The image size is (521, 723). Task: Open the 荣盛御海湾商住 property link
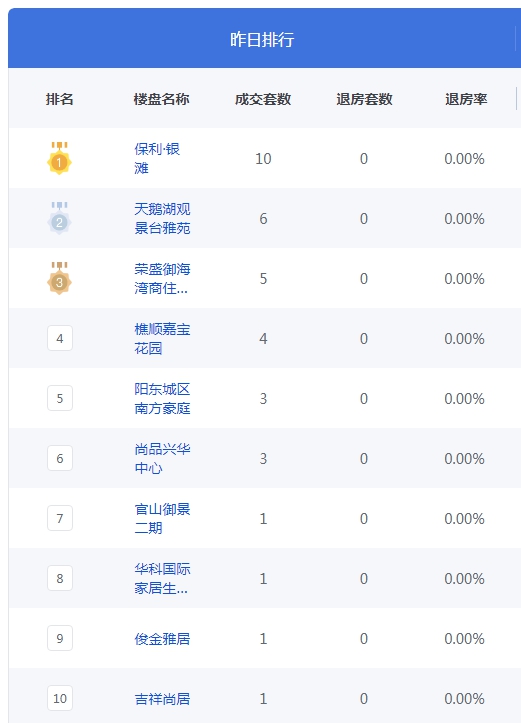click(162, 278)
